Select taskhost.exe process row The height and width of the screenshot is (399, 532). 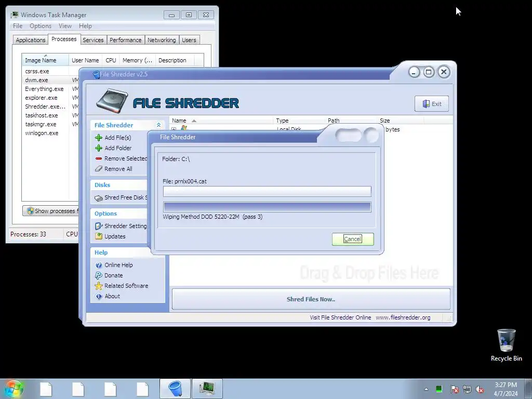coord(51,115)
